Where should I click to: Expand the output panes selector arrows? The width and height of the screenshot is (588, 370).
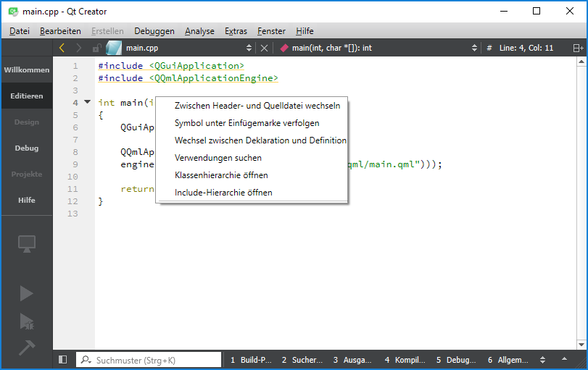545,360
